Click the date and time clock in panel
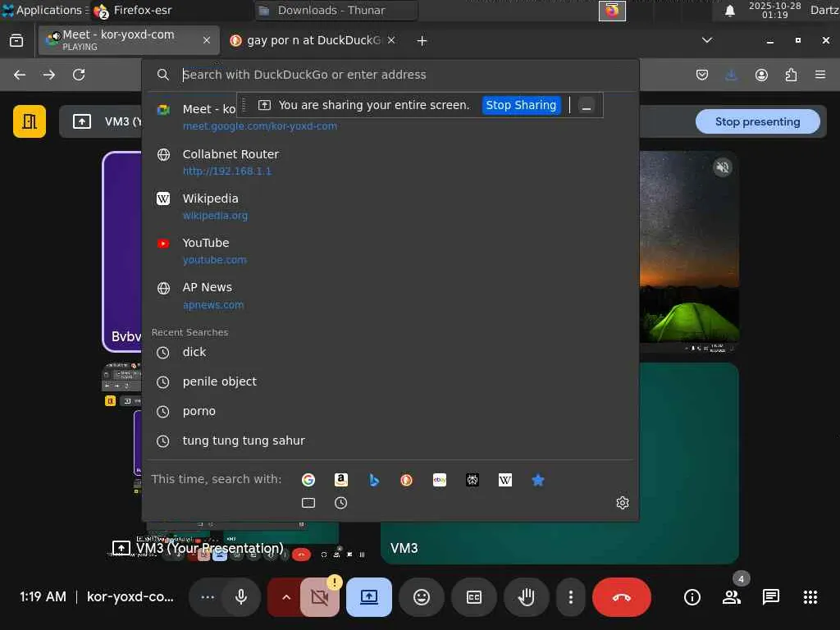This screenshot has width=840, height=630. point(774,10)
